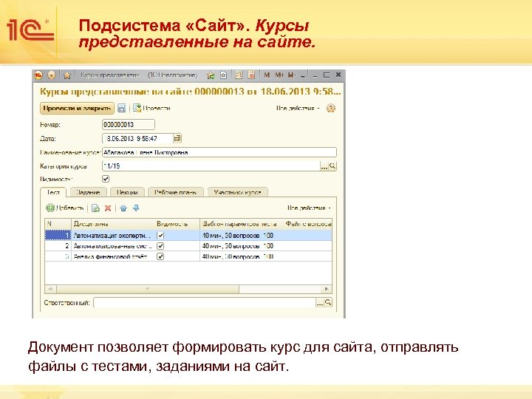Click the magnifier button of Категория курса
Viewport: 532px width, 399px height.
click(332, 166)
